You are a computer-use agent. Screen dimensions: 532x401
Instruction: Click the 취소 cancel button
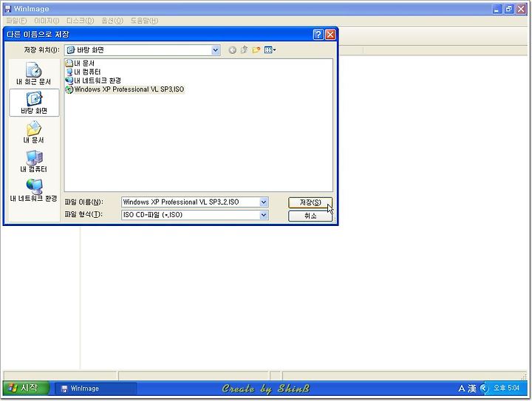pos(310,216)
